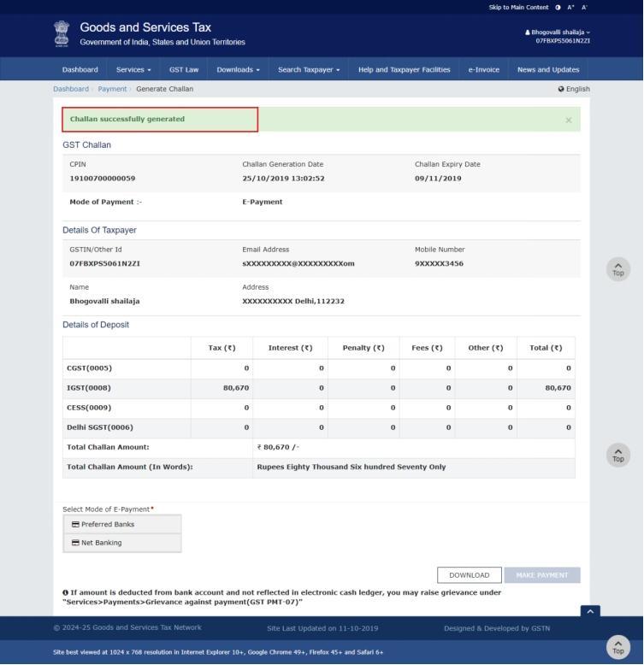Select Preferred Banks payment mode
The width and height of the screenshot is (644, 665).
[122, 524]
